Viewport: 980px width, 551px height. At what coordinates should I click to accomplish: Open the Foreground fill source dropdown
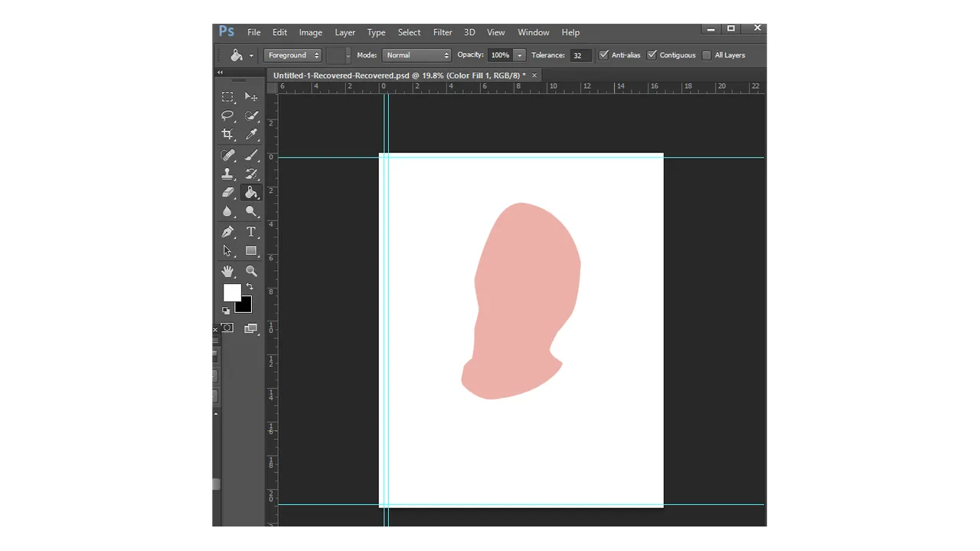[x=292, y=55]
